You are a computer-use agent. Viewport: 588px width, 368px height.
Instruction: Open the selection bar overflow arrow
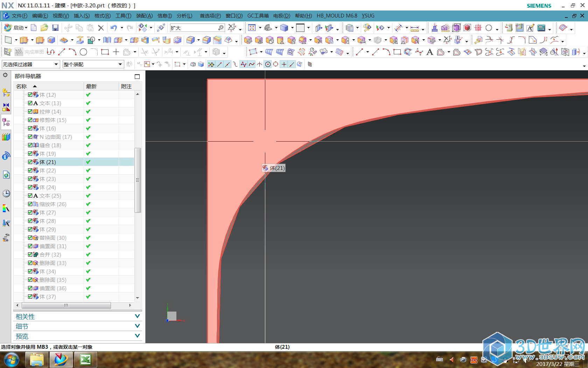point(584,66)
